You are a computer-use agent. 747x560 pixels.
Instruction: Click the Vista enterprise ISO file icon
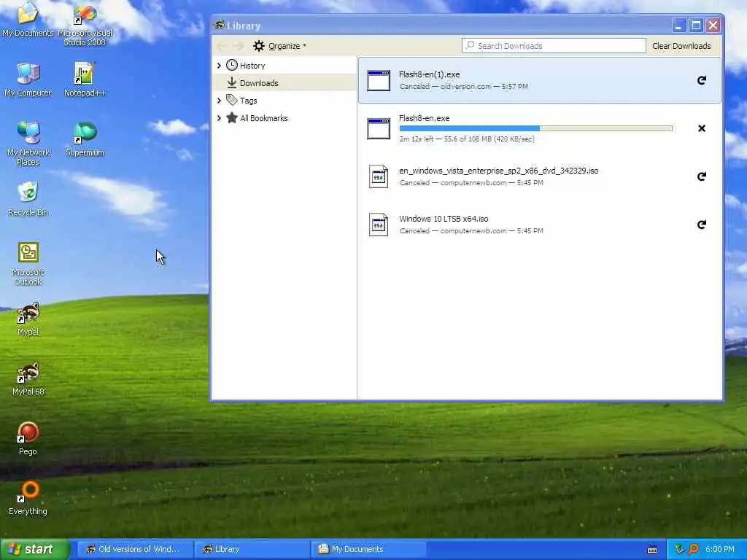379,176
